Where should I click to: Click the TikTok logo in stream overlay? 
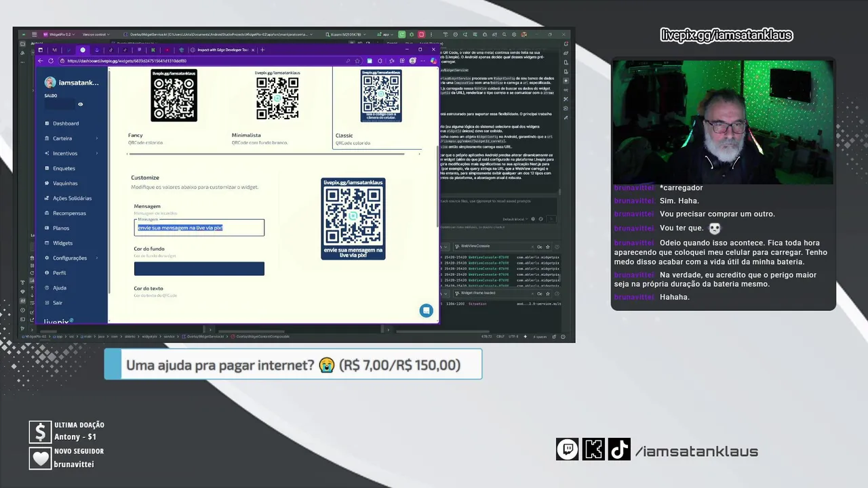click(619, 449)
